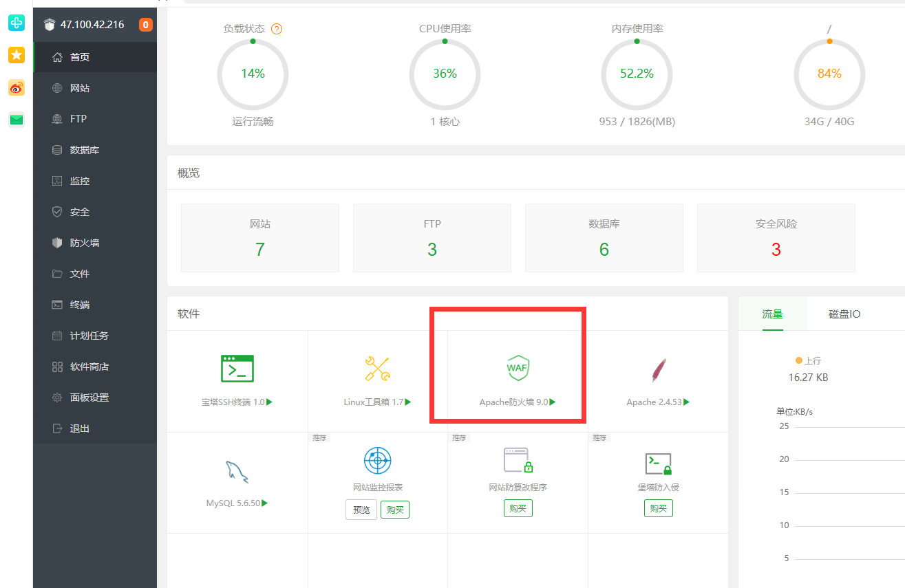Click the memory value 953 / 1826(MB)

pyautogui.click(x=637, y=122)
